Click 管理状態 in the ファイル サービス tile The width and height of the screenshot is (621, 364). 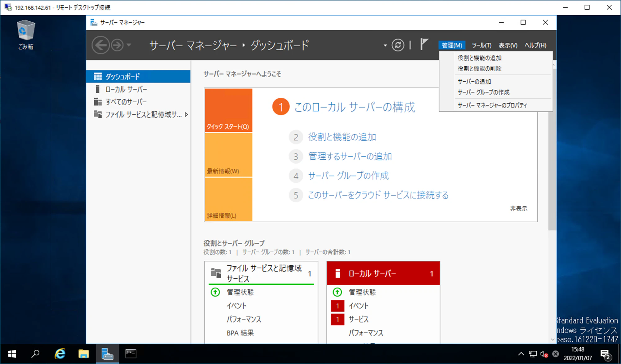point(240,292)
